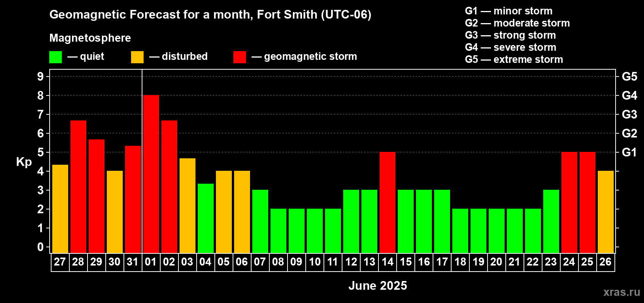Click date label 07 on the axis
Viewport: 644px width, 303px height.
tap(260, 262)
